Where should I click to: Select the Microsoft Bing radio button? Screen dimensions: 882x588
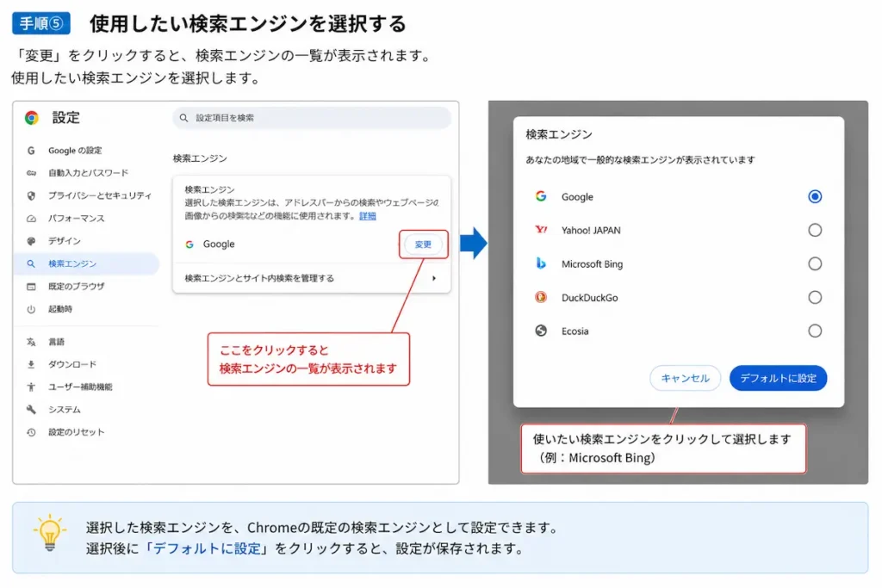coord(815,263)
